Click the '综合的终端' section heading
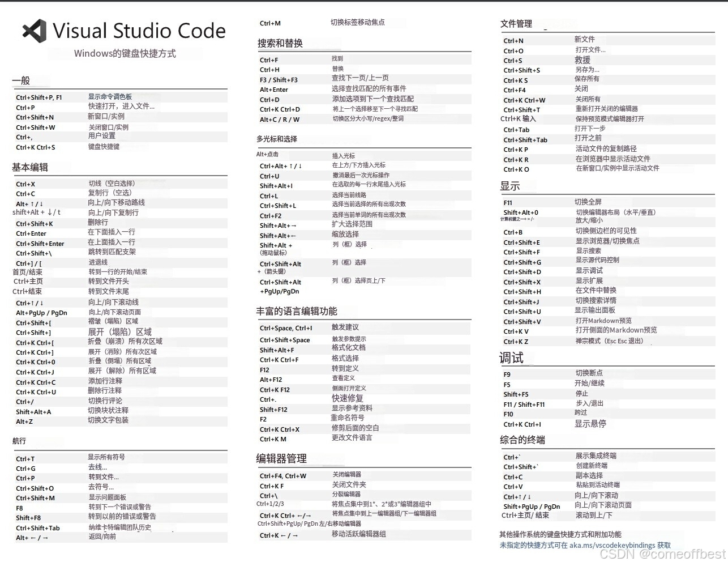The width and height of the screenshot is (728, 566). click(x=523, y=440)
